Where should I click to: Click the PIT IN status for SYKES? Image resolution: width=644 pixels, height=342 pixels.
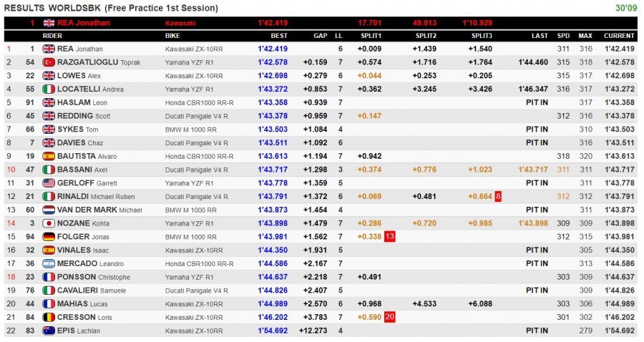(x=537, y=130)
